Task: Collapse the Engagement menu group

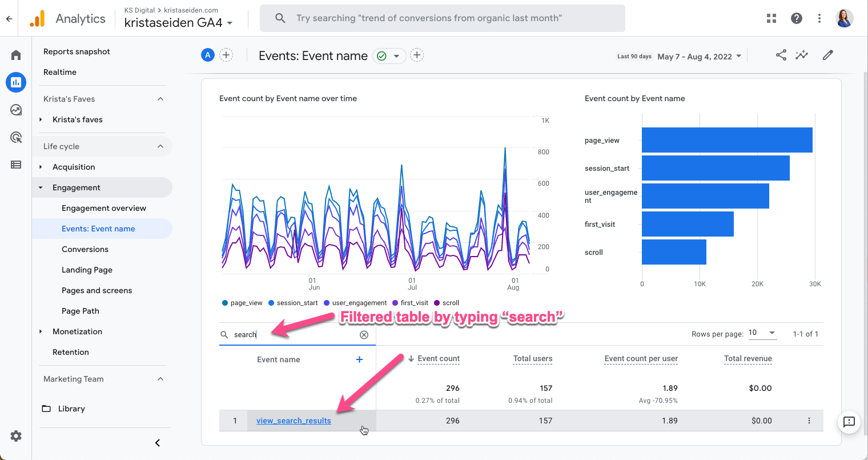Action: tap(41, 187)
